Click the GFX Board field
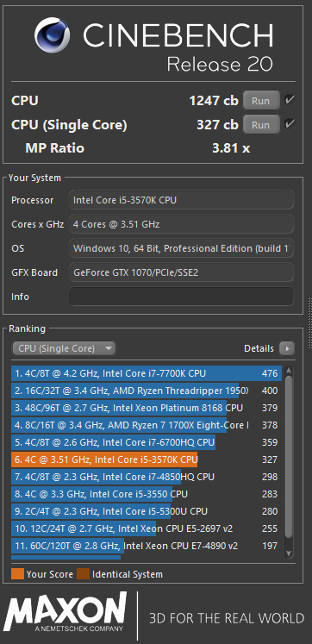312x644 pixels. coord(182,272)
